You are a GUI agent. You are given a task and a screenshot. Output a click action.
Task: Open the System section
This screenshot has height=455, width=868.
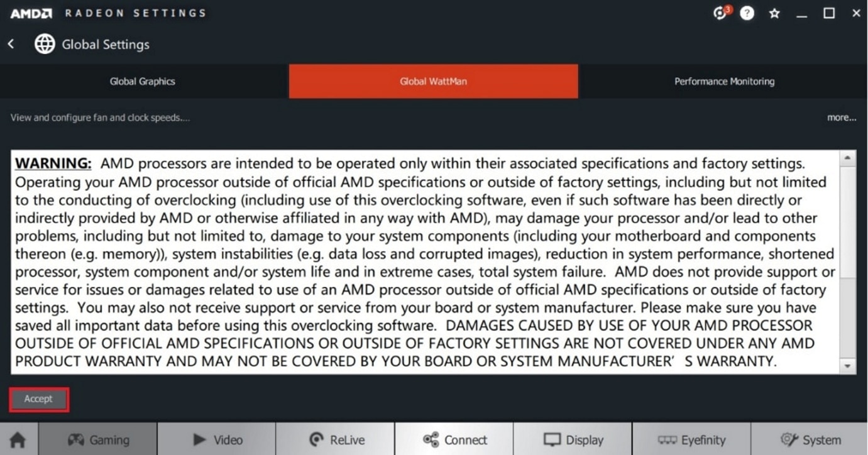click(x=810, y=439)
